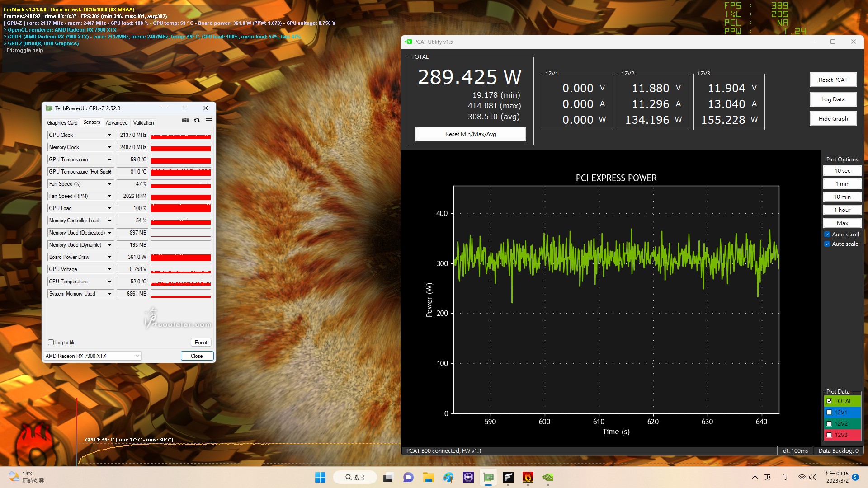Expand the GPU Clock sensor dropdown
Screen dimensions: 868x488
click(x=109, y=135)
